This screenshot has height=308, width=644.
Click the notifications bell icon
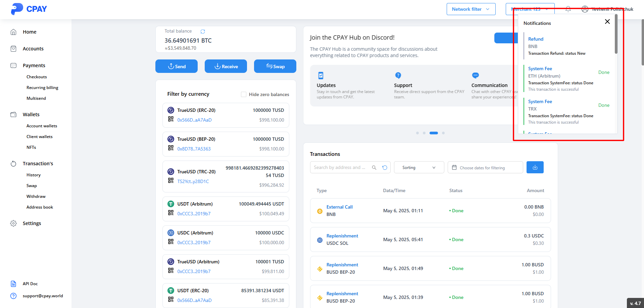click(568, 9)
